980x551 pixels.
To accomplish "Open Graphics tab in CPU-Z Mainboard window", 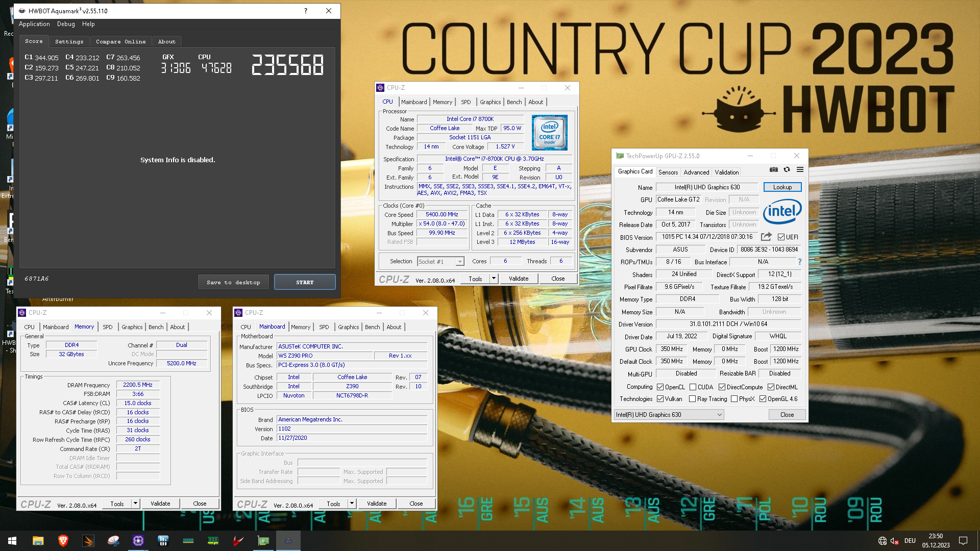I will point(349,327).
